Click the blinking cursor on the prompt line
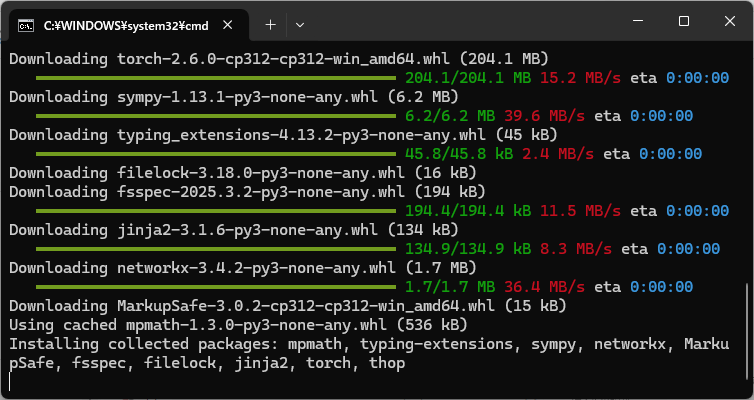Screen dimensions: 754x400 point(10,382)
